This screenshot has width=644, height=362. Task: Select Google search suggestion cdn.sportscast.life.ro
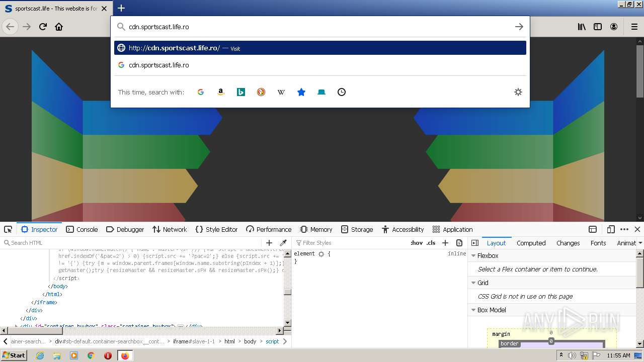[x=320, y=65]
